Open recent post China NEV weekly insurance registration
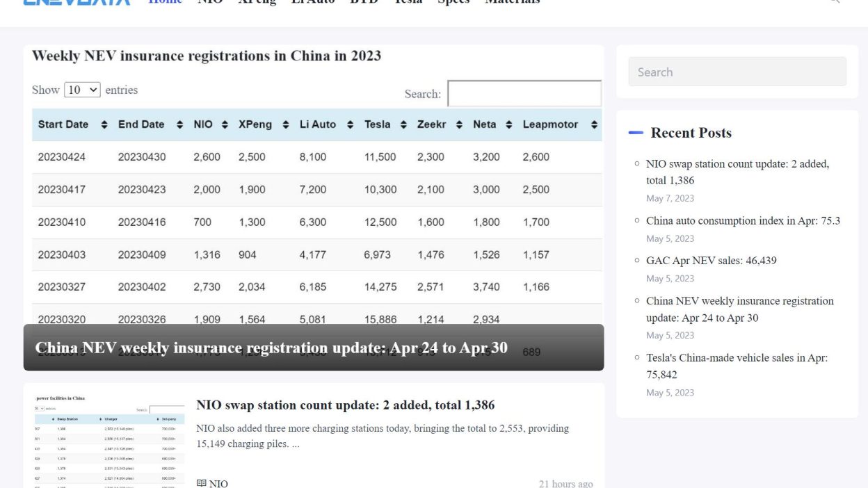Screen dimensions: 868x488 click(x=739, y=309)
